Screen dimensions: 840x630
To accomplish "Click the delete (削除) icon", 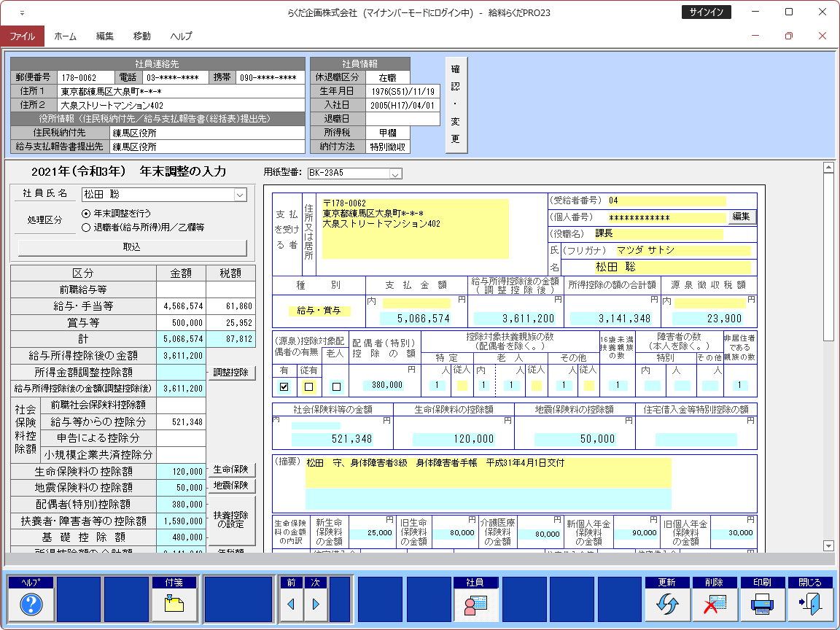I will pyautogui.click(x=714, y=604).
